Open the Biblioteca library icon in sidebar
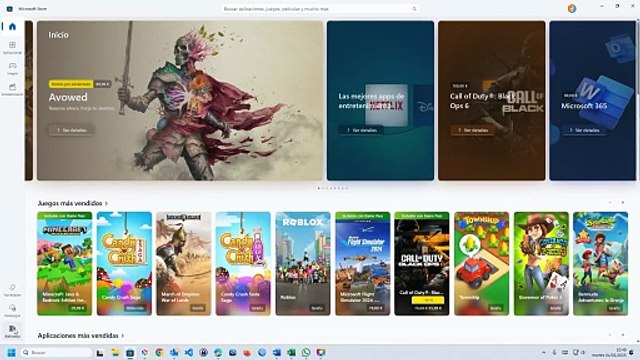640x360 pixels. tap(12, 331)
